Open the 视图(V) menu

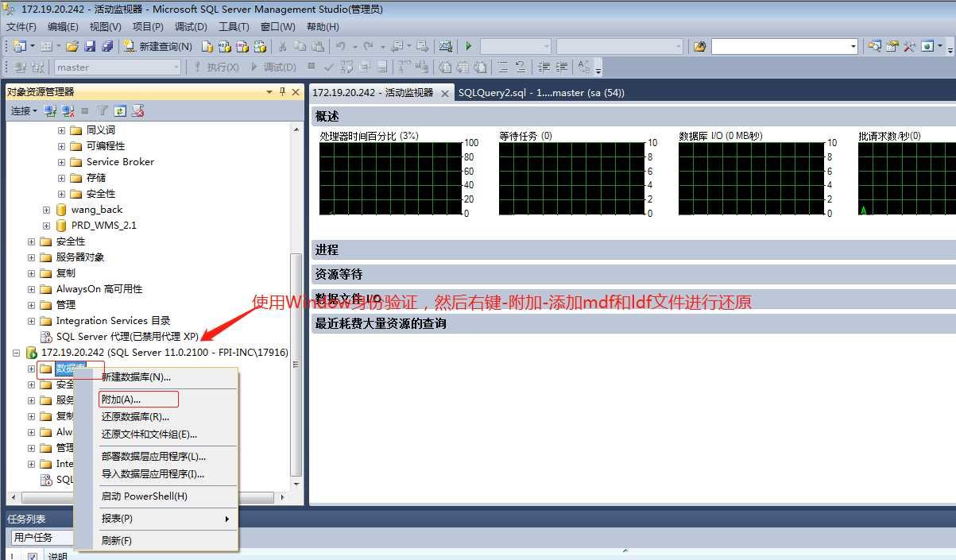pos(105,27)
